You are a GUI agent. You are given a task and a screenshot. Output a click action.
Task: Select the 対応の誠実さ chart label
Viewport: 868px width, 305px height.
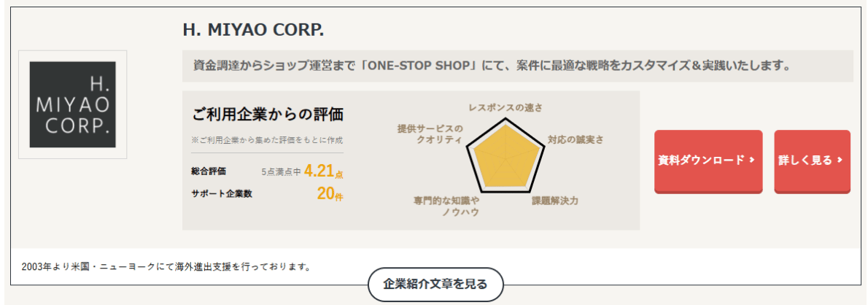[x=576, y=140]
